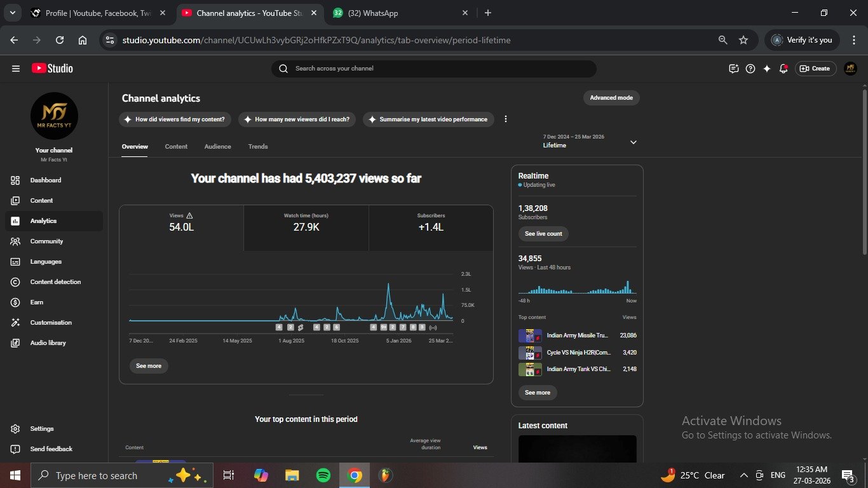Click the search across your channel field
Screen dimensions: 868x488
tap(434, 69)
